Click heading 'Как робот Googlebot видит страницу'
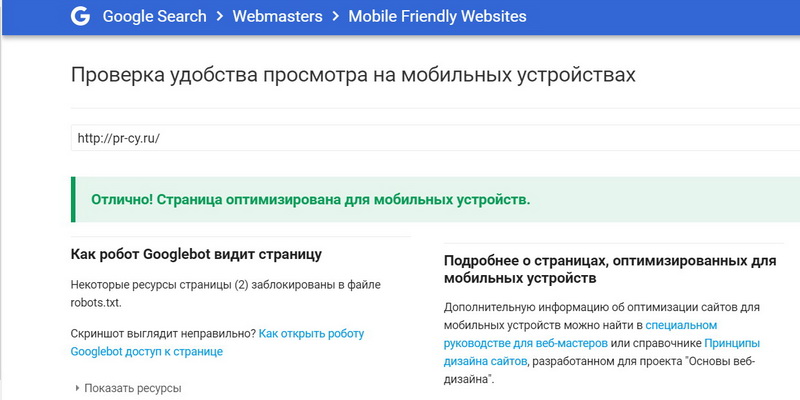 coord(196,254)
